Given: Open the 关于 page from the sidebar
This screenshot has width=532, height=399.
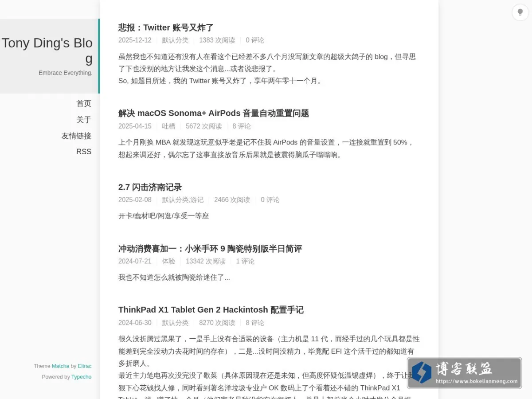Looking at the screenshot, I should point(84,120).
